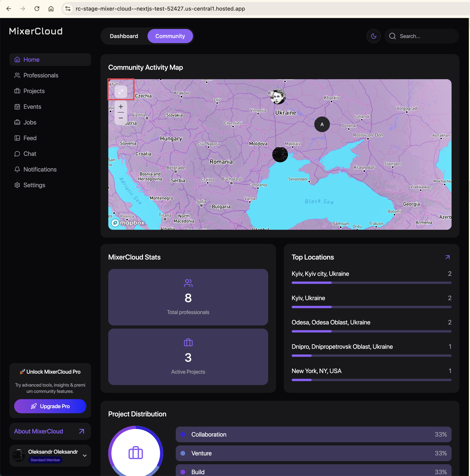Viewport: 470px width, 476px height.
Task: Go to Projects in the sidebar
Action: 34,91
